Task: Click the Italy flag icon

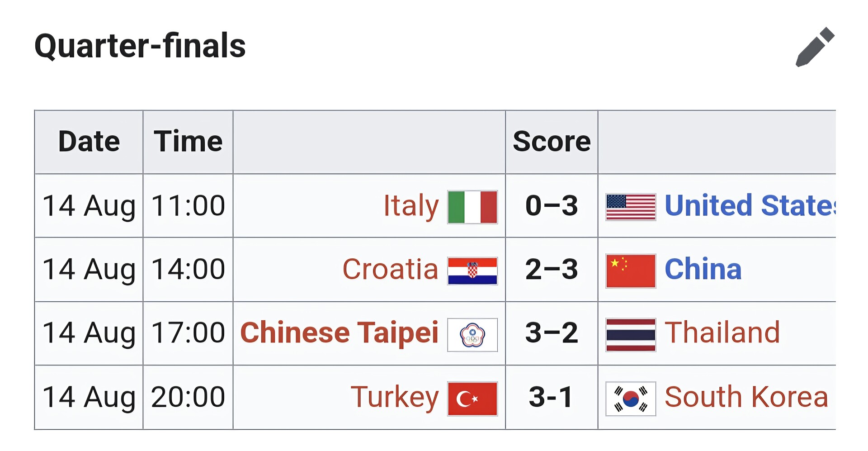Action: 472,207
